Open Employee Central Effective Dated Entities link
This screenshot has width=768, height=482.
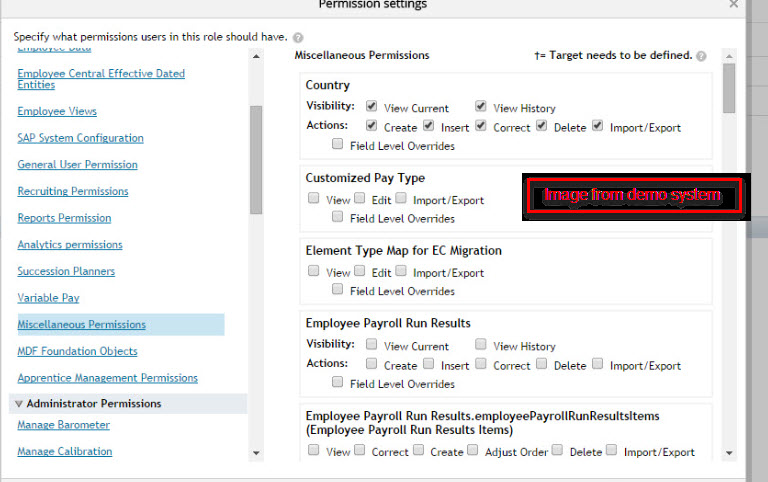pos(101,79)
